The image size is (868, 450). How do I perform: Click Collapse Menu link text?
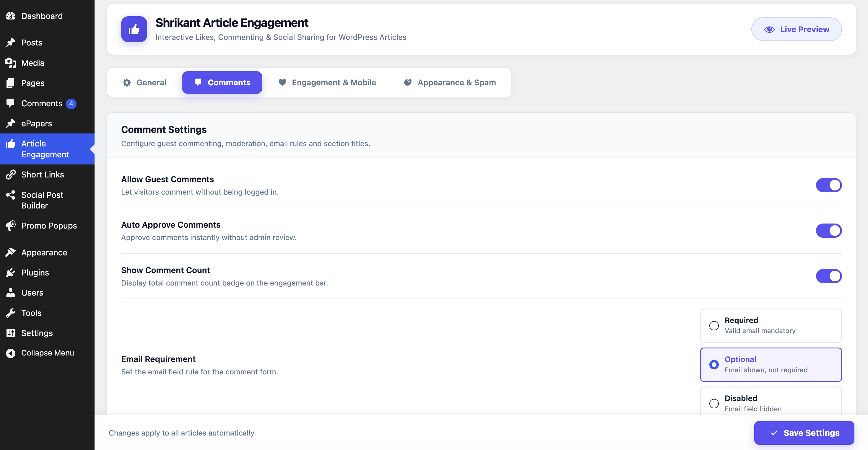pos(48,353)
